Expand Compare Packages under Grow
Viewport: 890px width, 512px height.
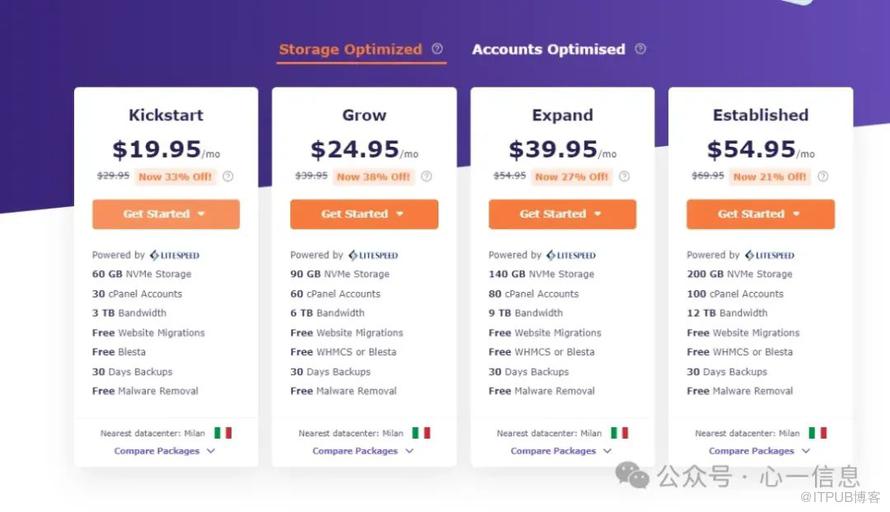363,451
